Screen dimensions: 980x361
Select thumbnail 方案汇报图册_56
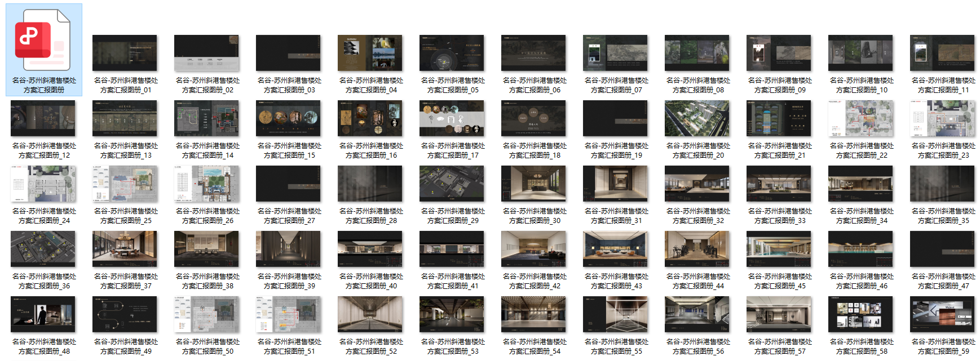(697, 314)
